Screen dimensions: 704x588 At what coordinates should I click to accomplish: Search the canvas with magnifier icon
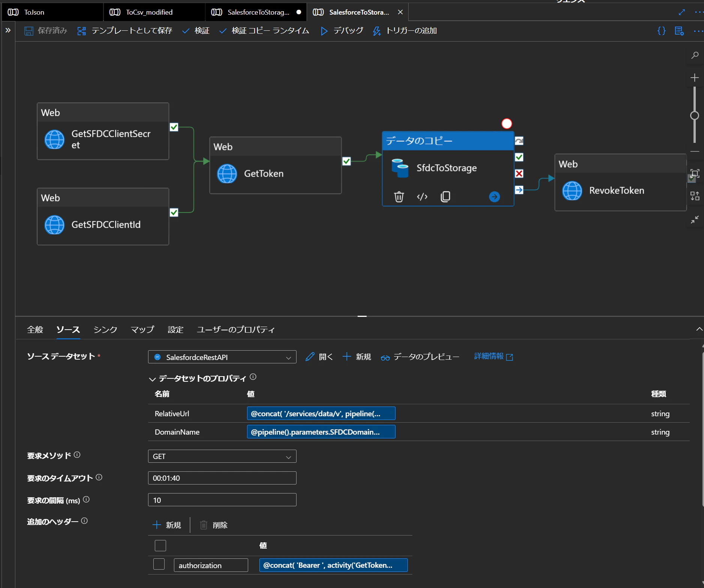695,55
